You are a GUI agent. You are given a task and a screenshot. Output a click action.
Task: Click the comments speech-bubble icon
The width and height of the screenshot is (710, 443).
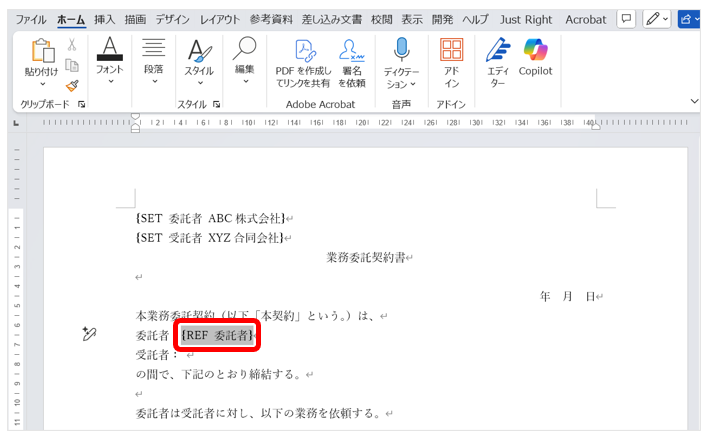tap(626, 19)
